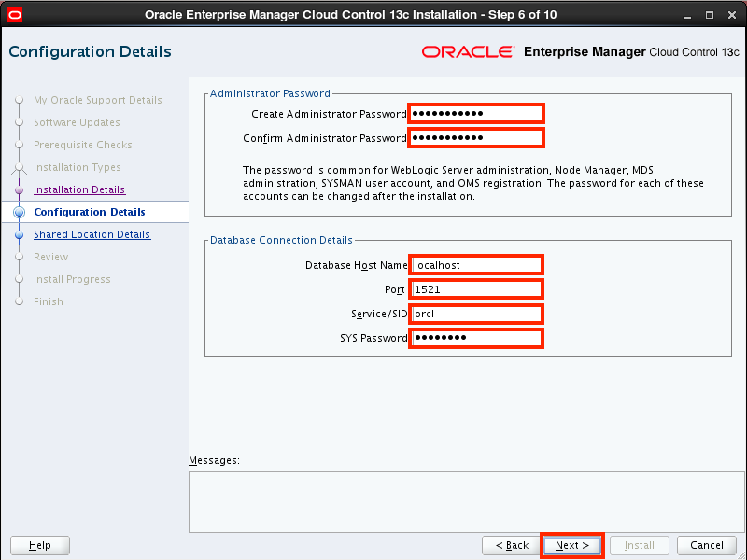The image size is (747, 560).
Task: Click the Configuration Details step bullet icon
Action: coord(19,213)
